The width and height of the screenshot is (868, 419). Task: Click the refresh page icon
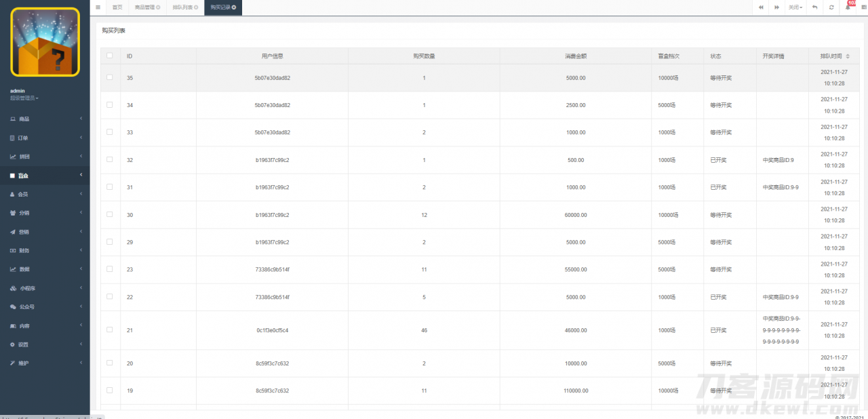pyautogui.click(x=831, y=7)
